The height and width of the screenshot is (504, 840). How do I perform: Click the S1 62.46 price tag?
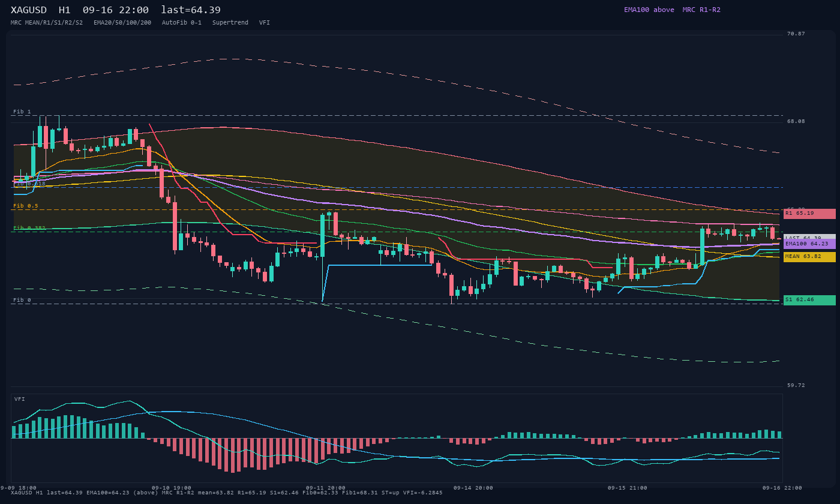pyautogui.click(x=809, y=300)
